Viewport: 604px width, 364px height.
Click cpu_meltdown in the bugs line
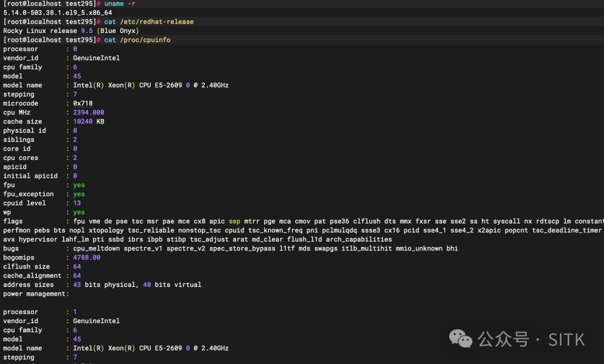coord(96,248)
